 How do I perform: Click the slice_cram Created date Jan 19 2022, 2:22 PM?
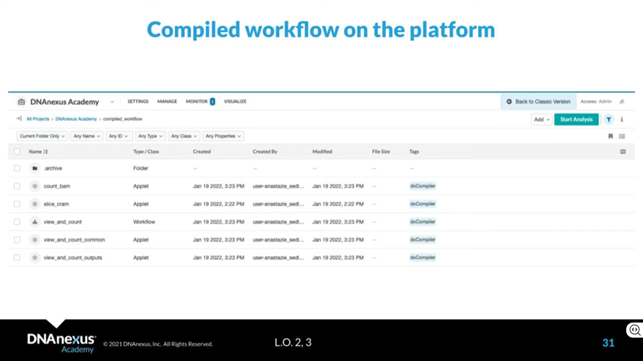click(x=218, y=204)
